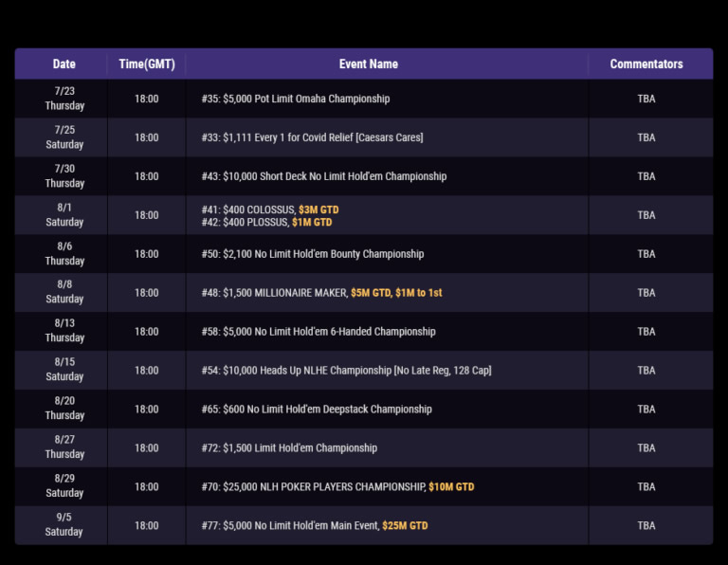Image resolution: width=728 pixels, height=565 pixels.
Task: Click TBA commentator for 8/8 Saturday row
Action: (646, 293)
